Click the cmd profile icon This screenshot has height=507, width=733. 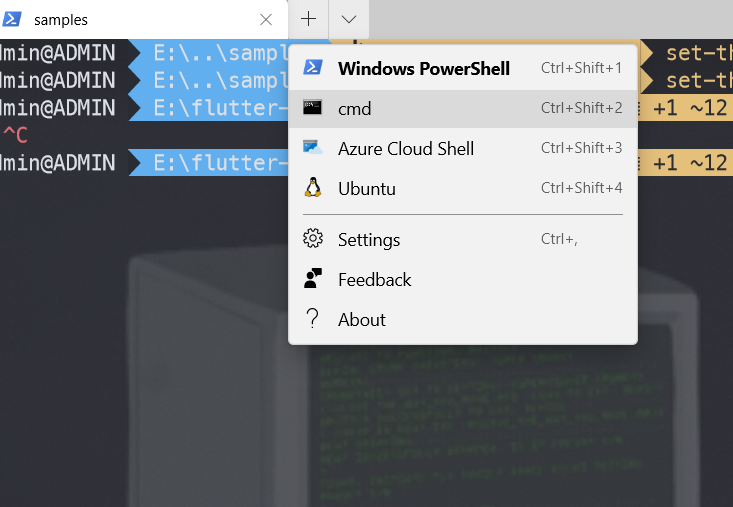point(313,108)
